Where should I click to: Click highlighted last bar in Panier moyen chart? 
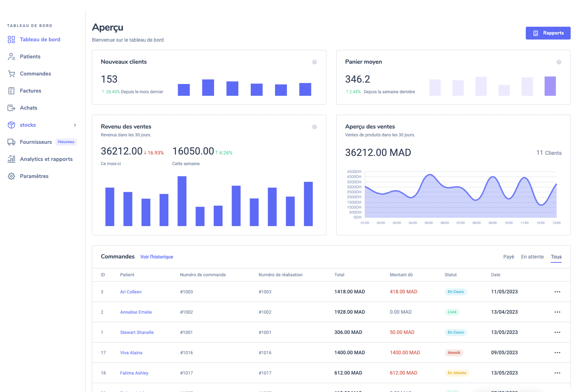(x=550, y=86)
